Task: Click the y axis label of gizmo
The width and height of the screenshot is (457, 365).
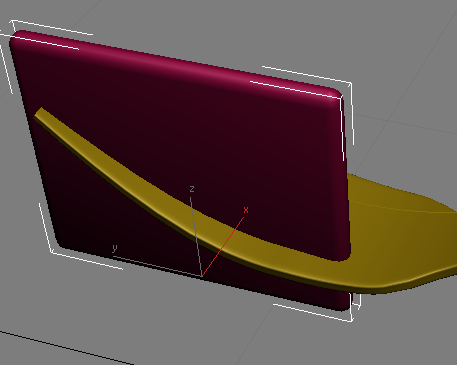Action: (x=115, y=248)
